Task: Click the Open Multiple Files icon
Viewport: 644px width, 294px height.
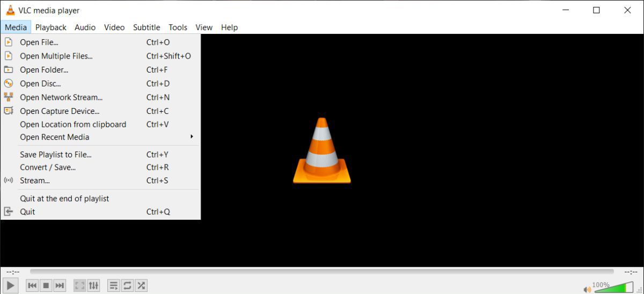Action: [x=8, y=56]
